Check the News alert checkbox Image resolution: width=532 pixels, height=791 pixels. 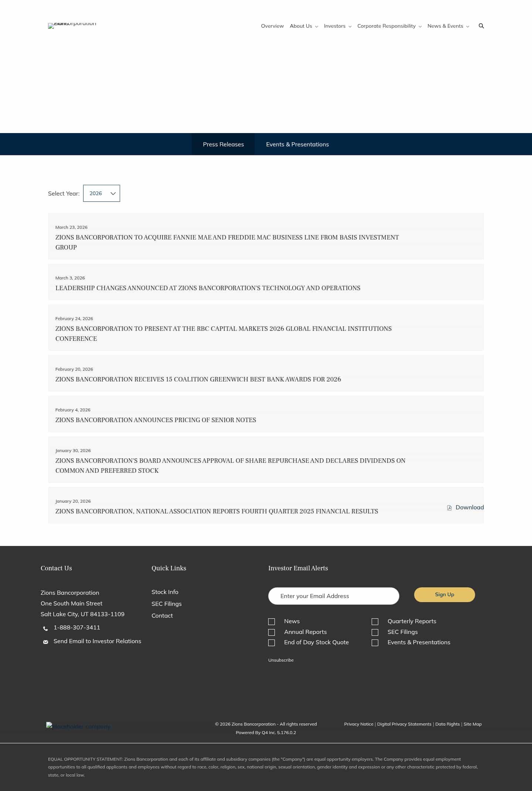coord(272,622)
